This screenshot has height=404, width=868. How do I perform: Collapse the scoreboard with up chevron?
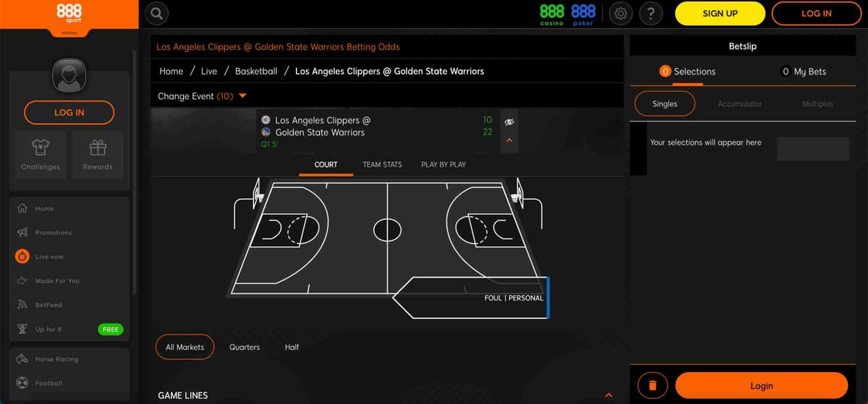509,140
